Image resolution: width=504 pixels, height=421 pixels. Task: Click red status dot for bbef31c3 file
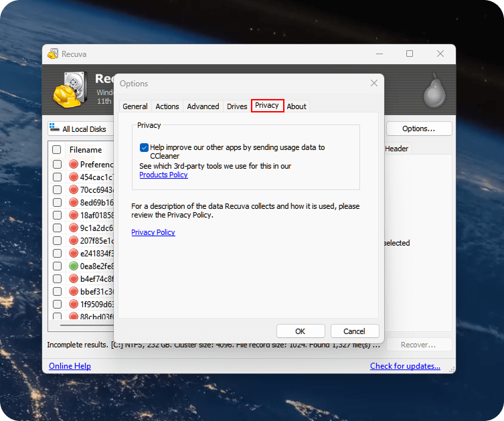(x=74, y=291)
